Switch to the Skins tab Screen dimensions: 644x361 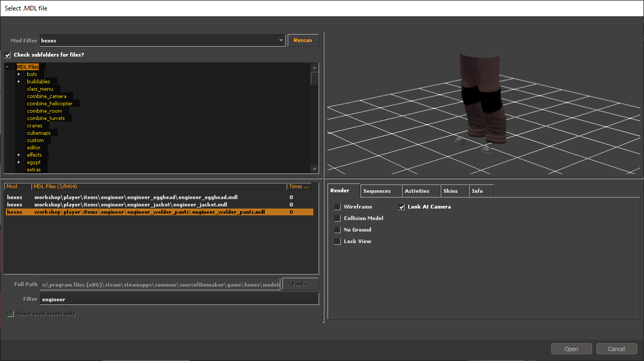[x=454, y=191]
